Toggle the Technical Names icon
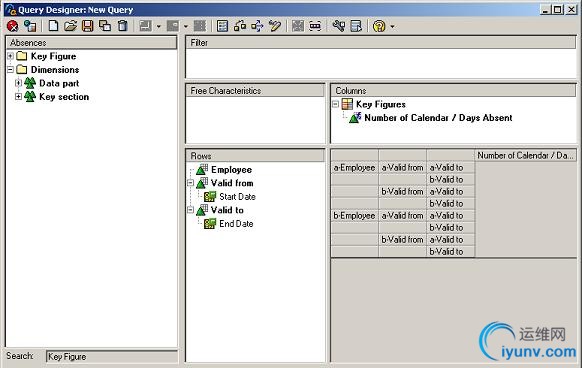Image resolution: width=582 pixels, height=368 pixels. click(315, 26)
